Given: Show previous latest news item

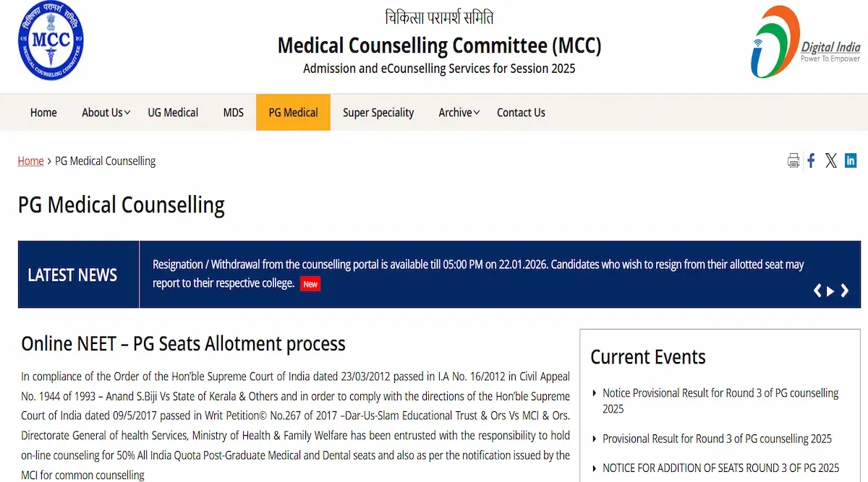Looking at the screenshot, I should pos(817,291).
